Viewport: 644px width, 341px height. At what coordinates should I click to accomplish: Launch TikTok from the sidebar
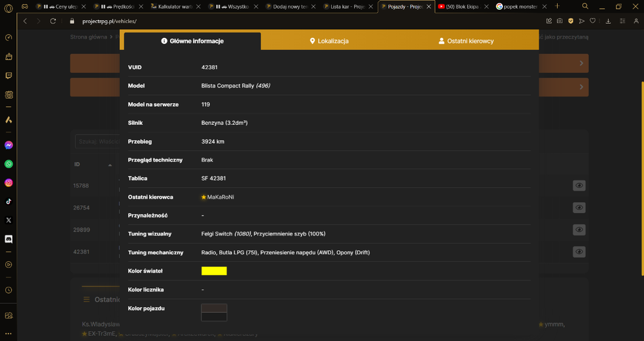(8, 201)
